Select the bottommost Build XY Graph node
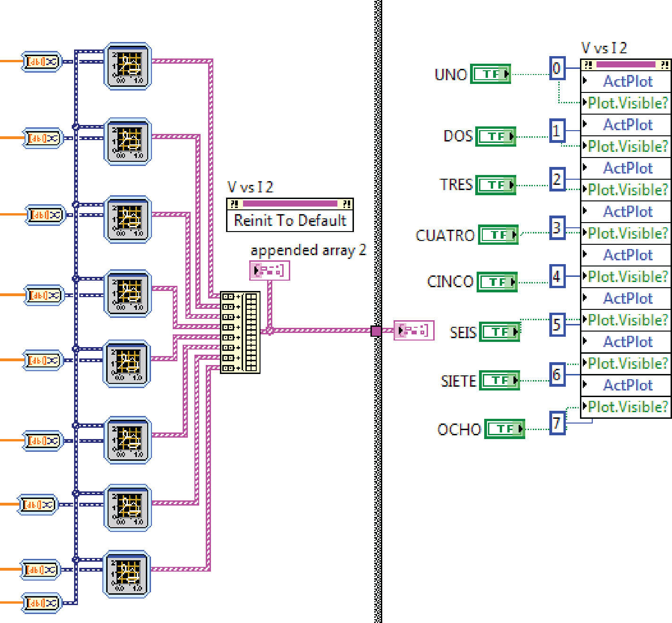 click(126, 574)
